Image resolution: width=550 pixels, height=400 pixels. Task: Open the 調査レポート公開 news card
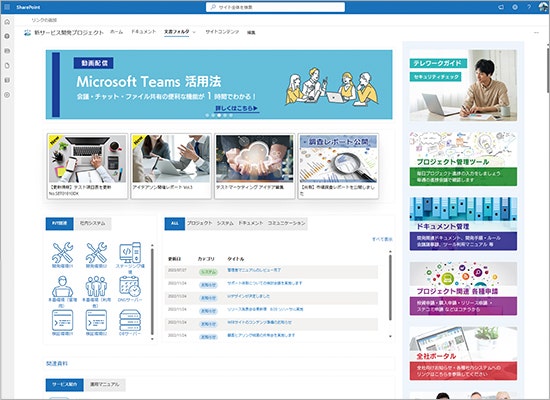(x=338, y=166)
